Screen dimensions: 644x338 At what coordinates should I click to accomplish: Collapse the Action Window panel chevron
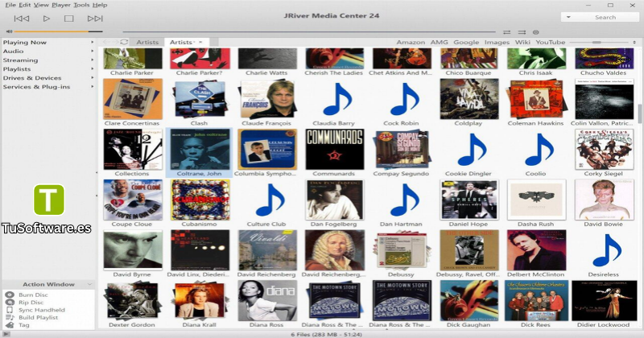[x=89, y=284]
